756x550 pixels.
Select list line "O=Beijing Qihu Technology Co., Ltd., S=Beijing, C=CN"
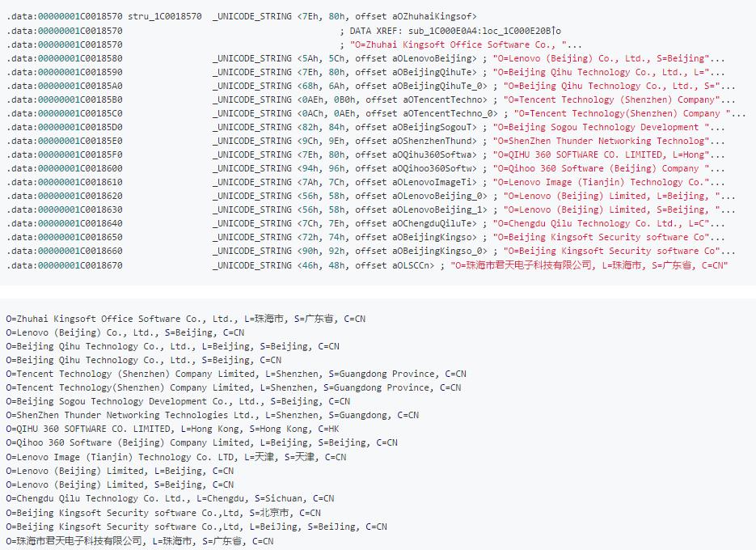click(x=143, y=361)
